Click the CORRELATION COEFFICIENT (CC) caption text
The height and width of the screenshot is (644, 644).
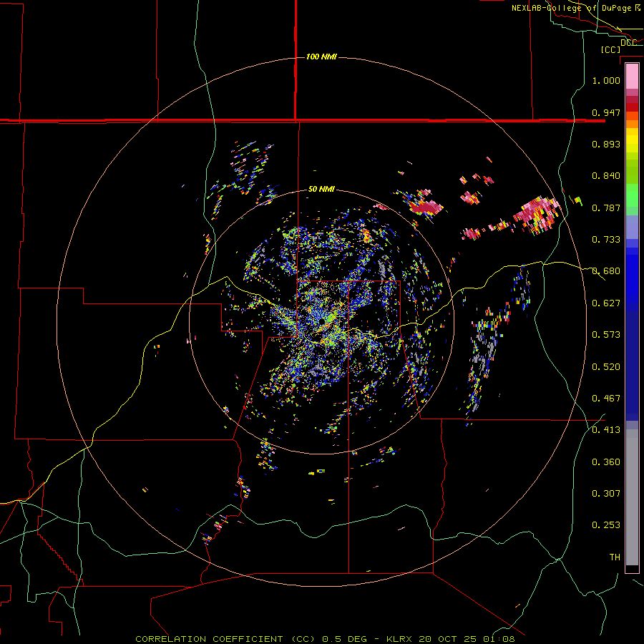(x=225, y=639)
